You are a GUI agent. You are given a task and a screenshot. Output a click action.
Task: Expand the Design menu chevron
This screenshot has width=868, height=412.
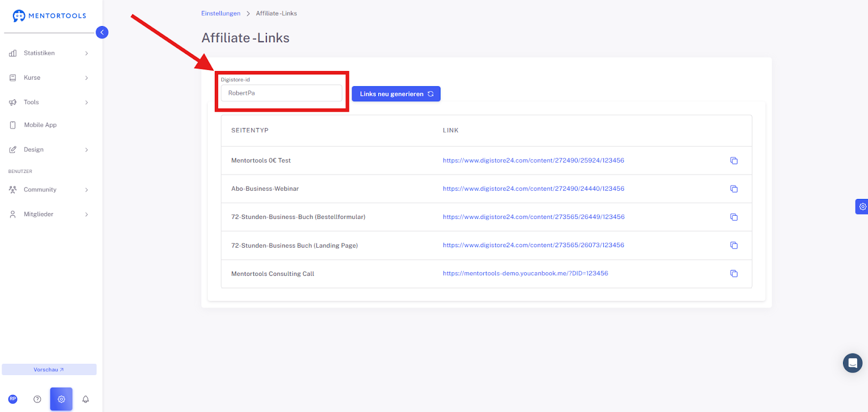click(87, 150)
